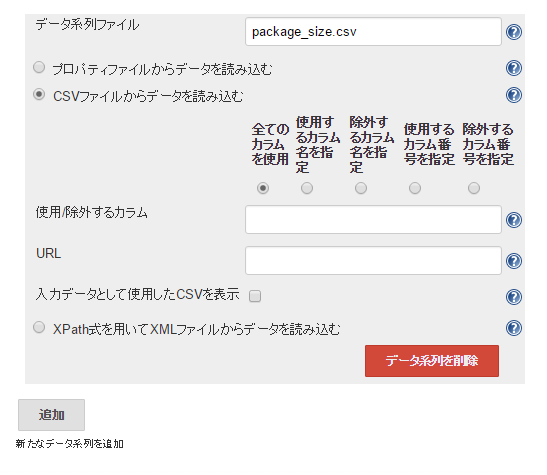Open help for CSVファイルからデータを読み込む option

[x=514, y=95]
